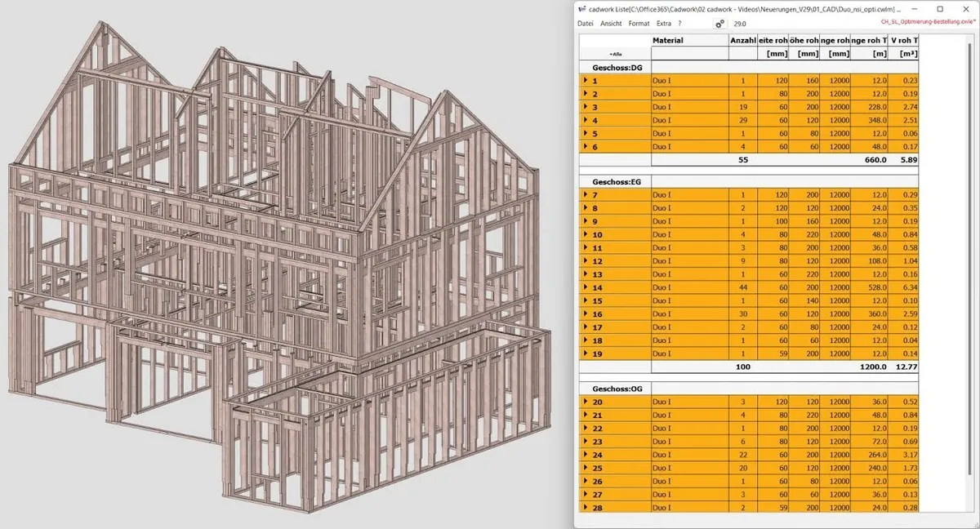
Task: Expand row 15 arrow
Action: (x=586, y=300)
